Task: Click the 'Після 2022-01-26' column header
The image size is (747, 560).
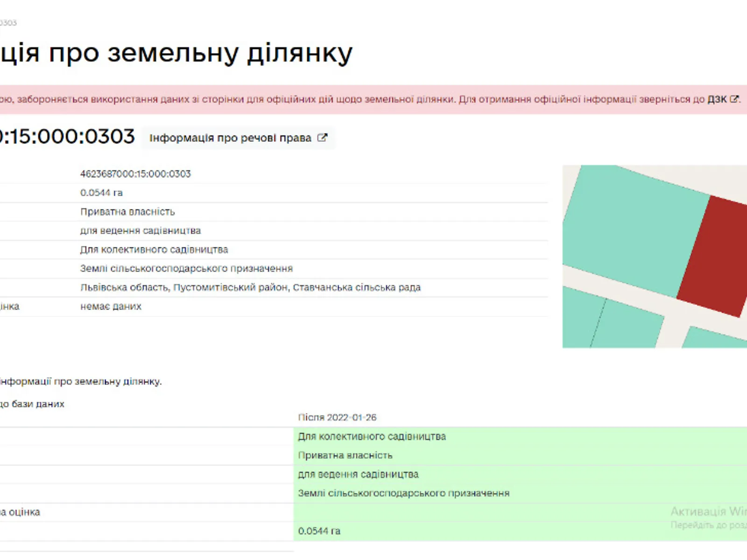Action: (x=337, y=417)
